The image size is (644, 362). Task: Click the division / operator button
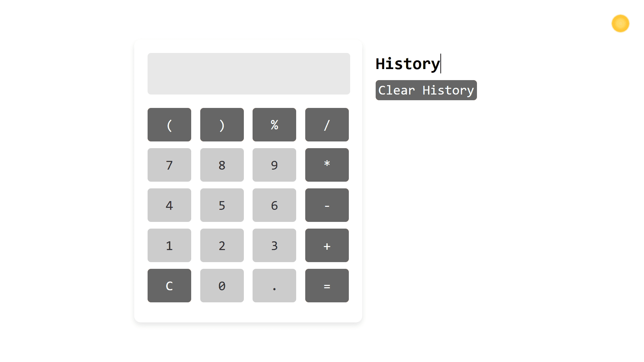[327, 125]
